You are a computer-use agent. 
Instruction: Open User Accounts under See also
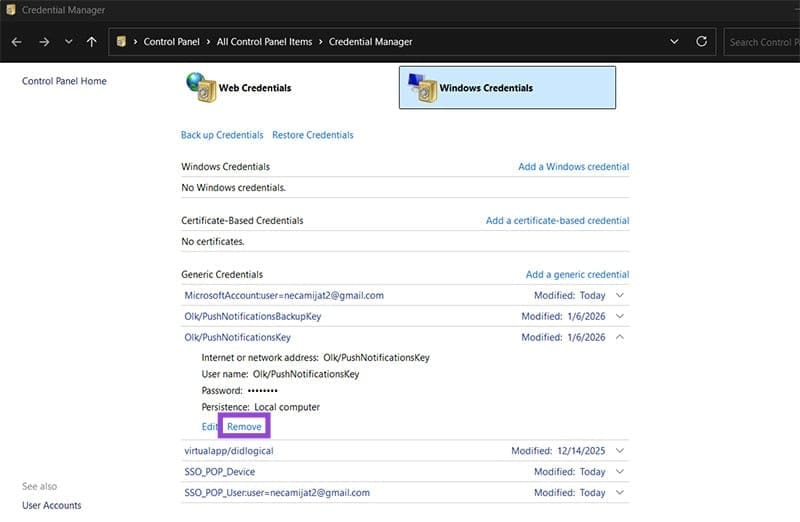pos(52,506)
